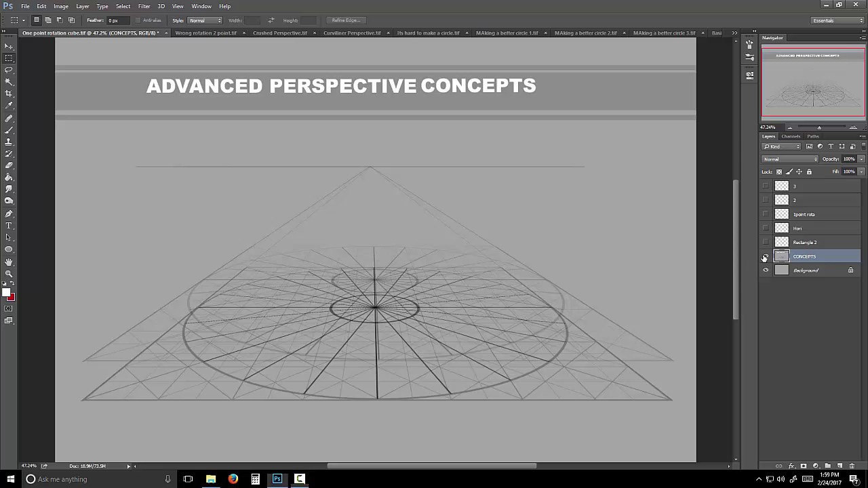The height and width of the screenshot is (488, 868).
Task: Open the Essentials workspace dropdown
Action: coord(838,20)
